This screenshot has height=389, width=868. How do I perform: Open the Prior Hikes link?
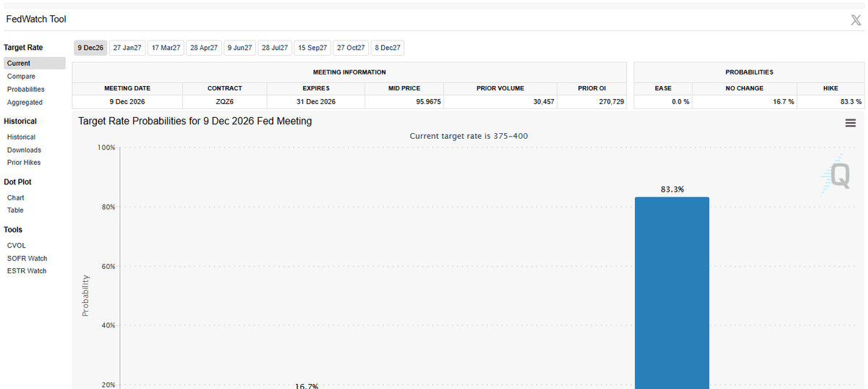point(24,163)
